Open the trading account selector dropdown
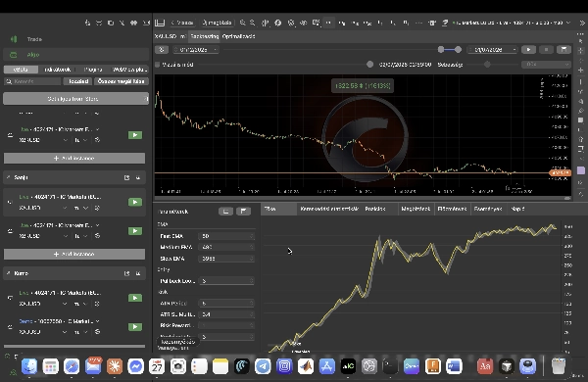The height and width of the screenshot is (382, 588). (513, 23)
